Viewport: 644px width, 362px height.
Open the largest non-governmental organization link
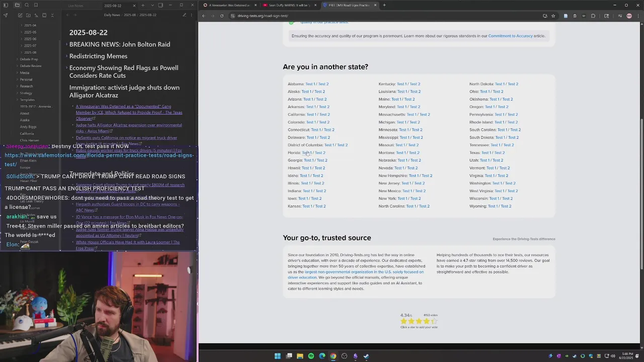[356, 275]
